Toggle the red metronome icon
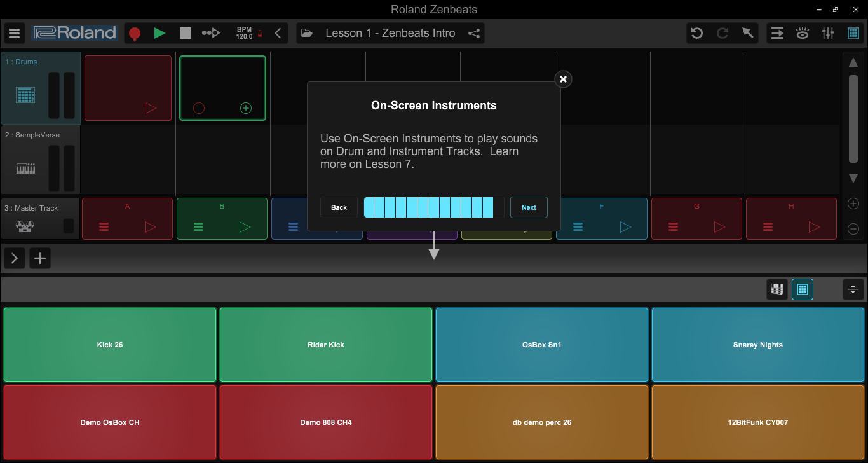This screenshot has width=868, height=463. click(259, 34)
